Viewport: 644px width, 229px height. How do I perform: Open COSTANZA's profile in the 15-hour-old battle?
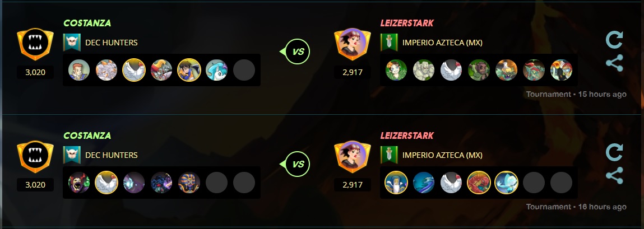(x=87, y=23)
